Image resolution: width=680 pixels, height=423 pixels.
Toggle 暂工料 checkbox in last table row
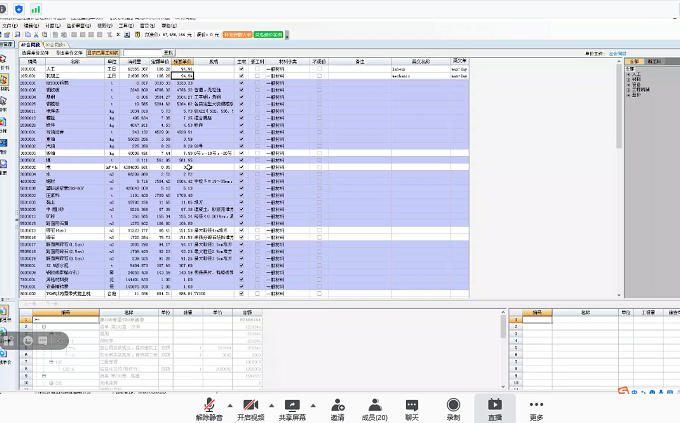pos(258,294)
